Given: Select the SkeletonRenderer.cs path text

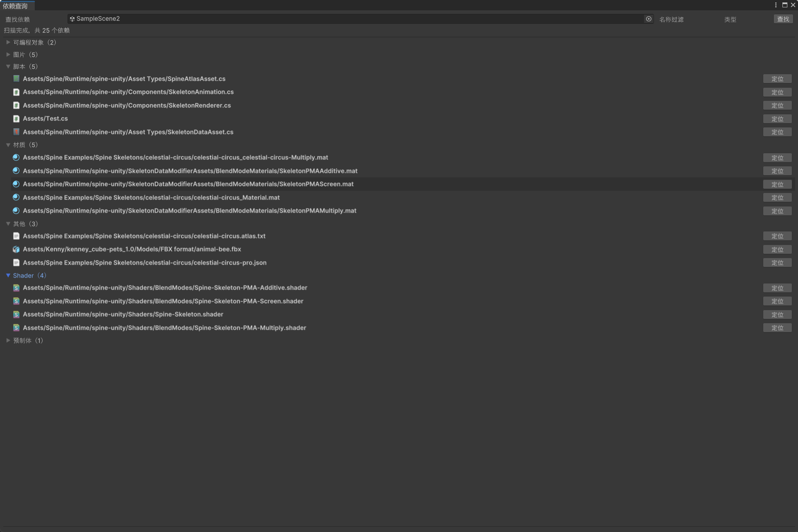Looking at the screenshot, I should pos(127,105).
